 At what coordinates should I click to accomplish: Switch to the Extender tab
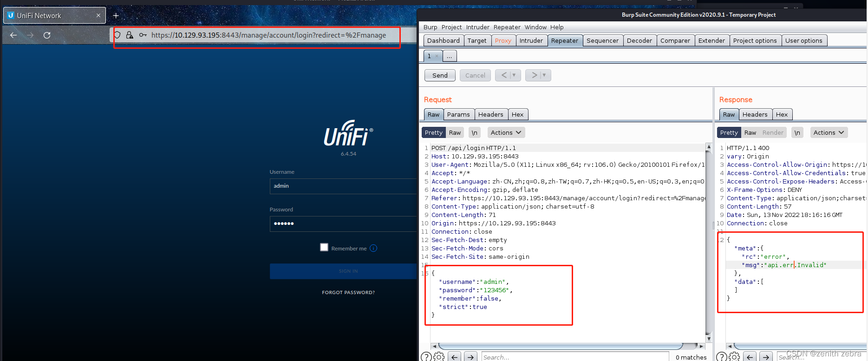pos(711,40)
